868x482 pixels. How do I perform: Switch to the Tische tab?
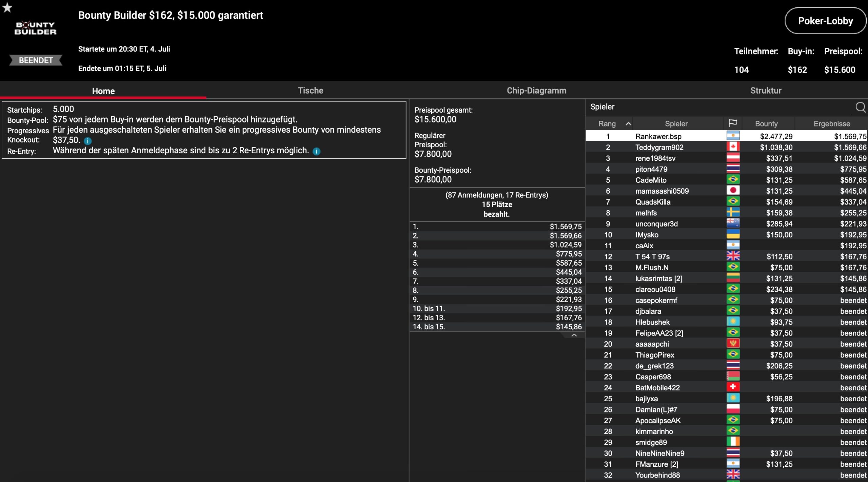pyautogui.click(x=310, y=91)
